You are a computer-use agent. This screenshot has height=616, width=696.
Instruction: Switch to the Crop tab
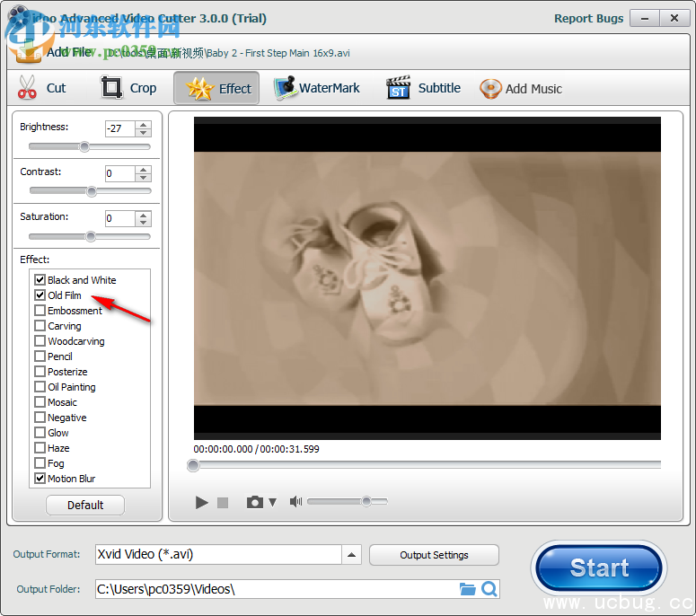[x=129, y=88]
